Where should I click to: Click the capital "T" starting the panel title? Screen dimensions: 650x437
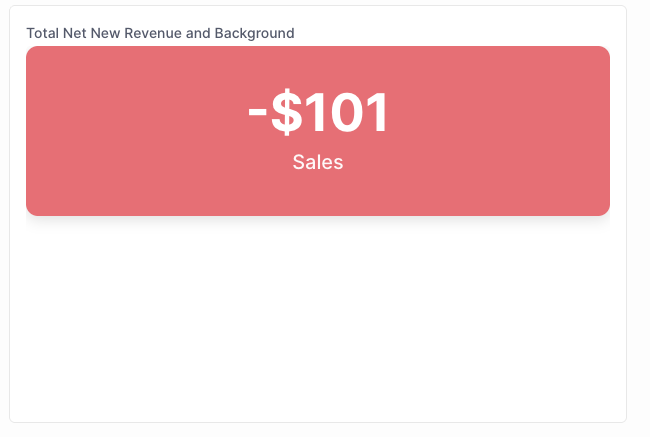(x=30, y=33)
